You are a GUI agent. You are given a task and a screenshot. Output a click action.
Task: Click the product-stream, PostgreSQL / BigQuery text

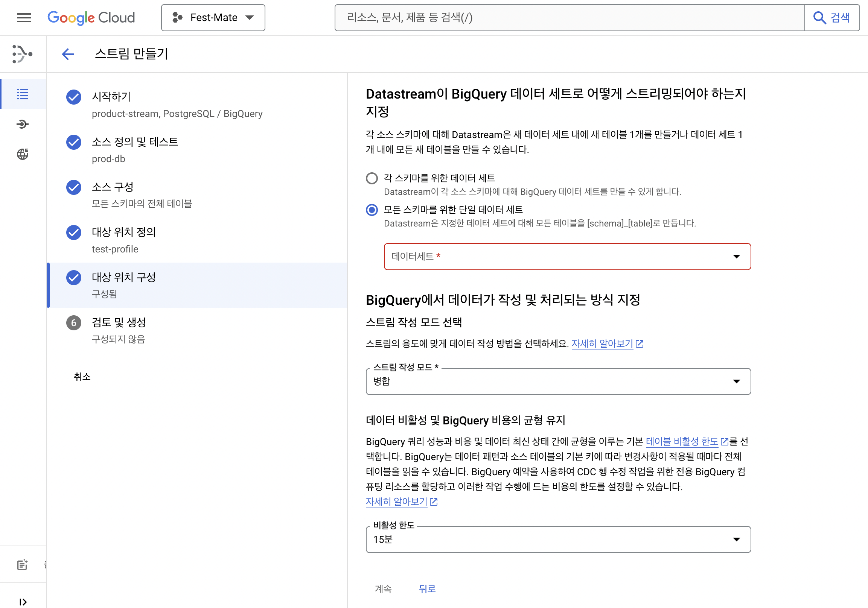(177, 114)
